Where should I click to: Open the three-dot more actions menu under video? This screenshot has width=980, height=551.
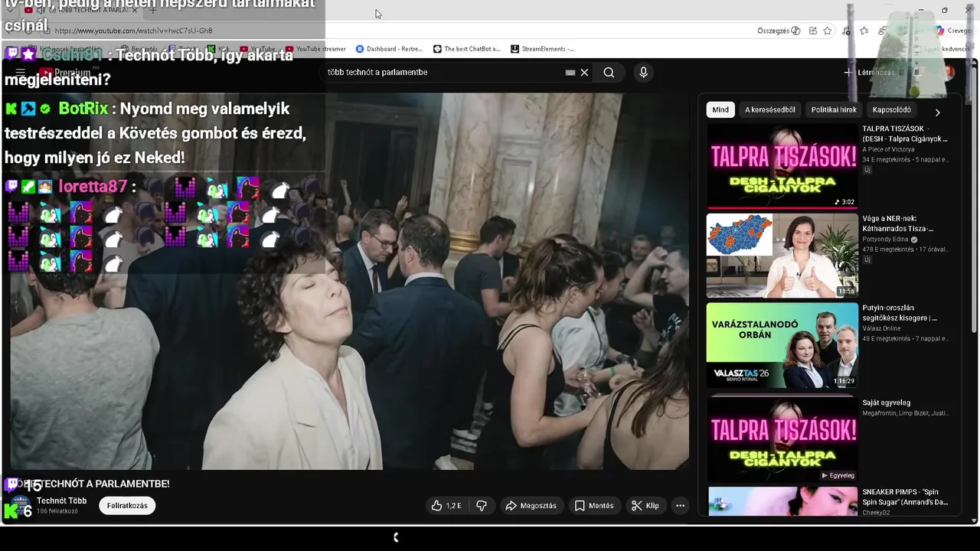[680, 506]
